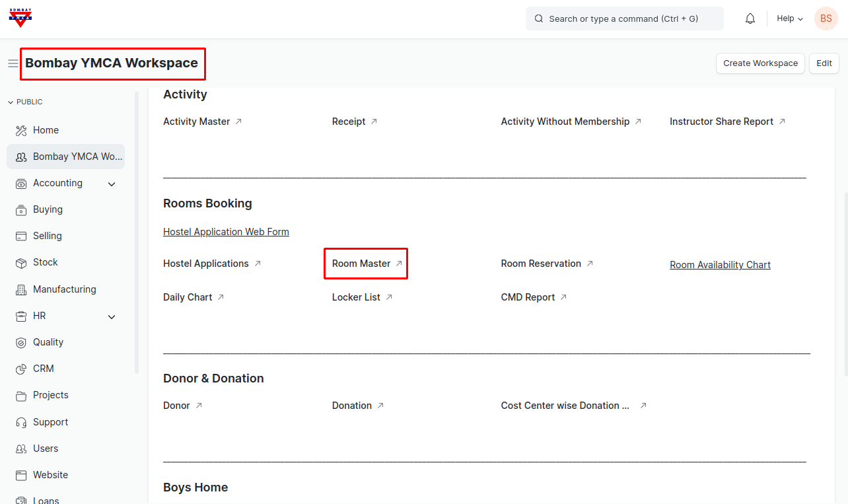Screen dimensions: 848x504
Task: Click the Stock box icon in sidebar
Action: point(21,263)
